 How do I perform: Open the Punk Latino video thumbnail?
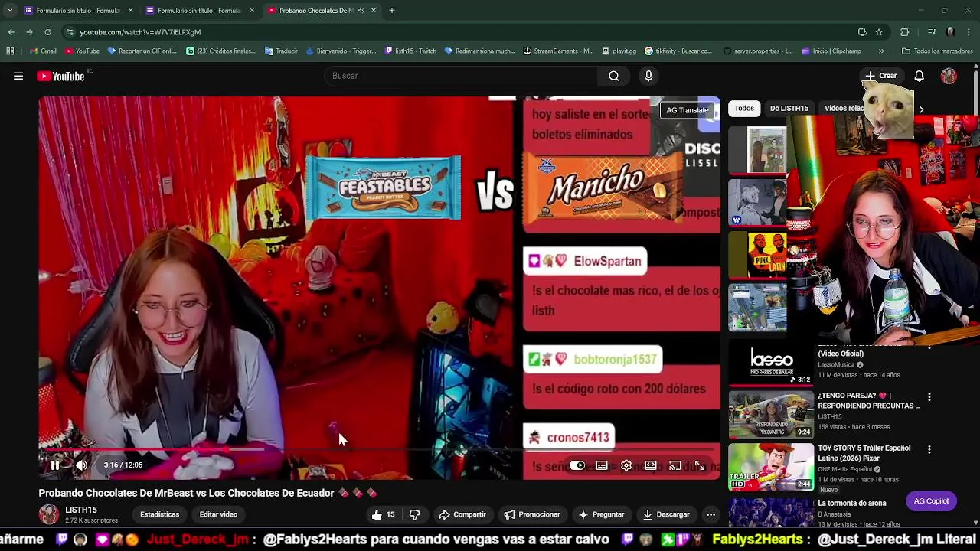pyautogui.click(x=757, y=254)
